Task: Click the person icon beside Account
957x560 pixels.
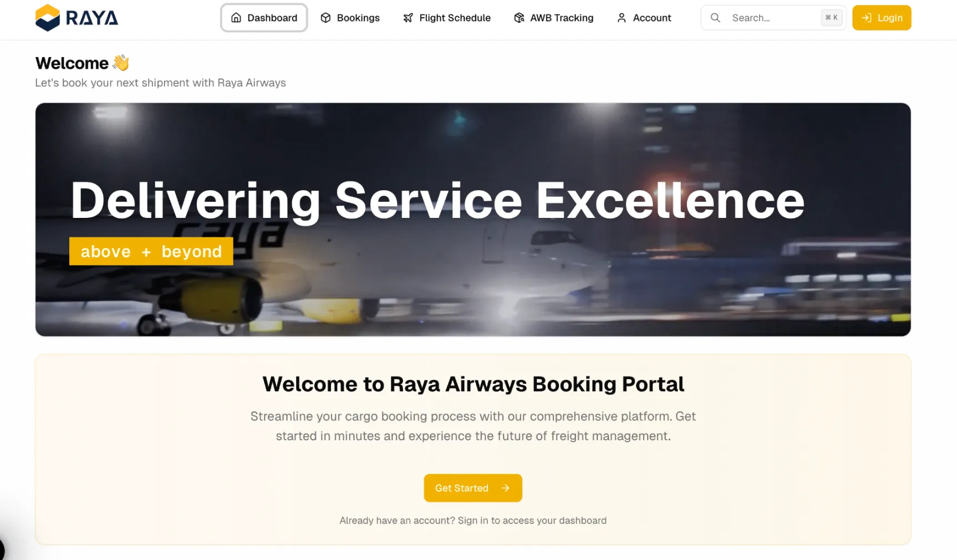Action: (x=622, y=18)
